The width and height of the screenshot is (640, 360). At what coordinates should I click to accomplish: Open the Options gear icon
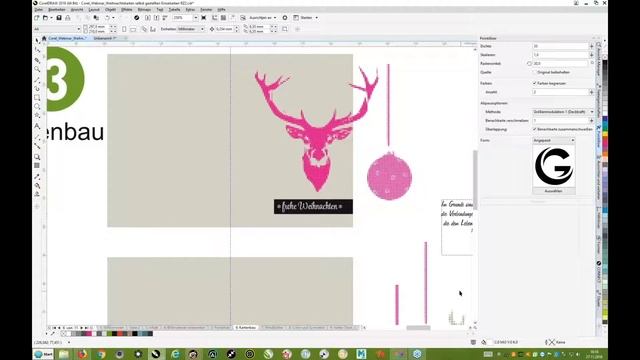point(285,18)
